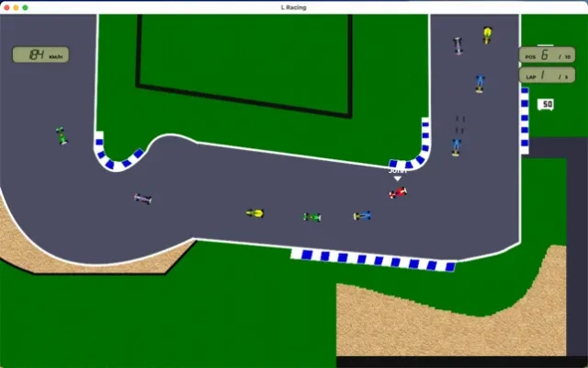Click the blue car beside the tire skid marks

(x=457, y=145)
